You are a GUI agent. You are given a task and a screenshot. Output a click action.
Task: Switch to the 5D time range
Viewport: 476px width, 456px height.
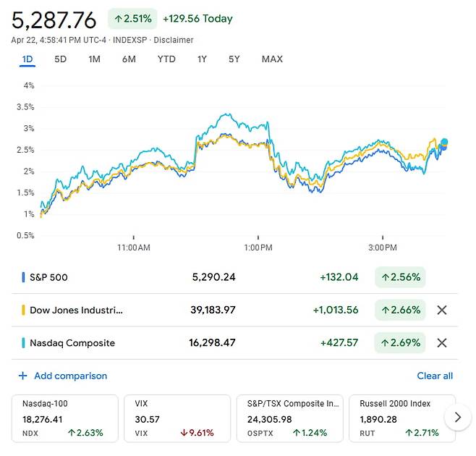pos(61,59)
